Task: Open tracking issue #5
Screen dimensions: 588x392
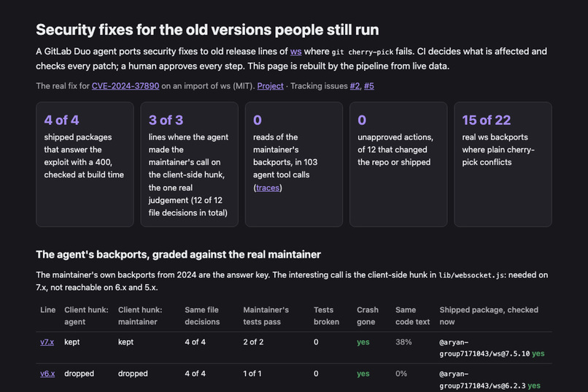Action: click(x=368, y=86)
